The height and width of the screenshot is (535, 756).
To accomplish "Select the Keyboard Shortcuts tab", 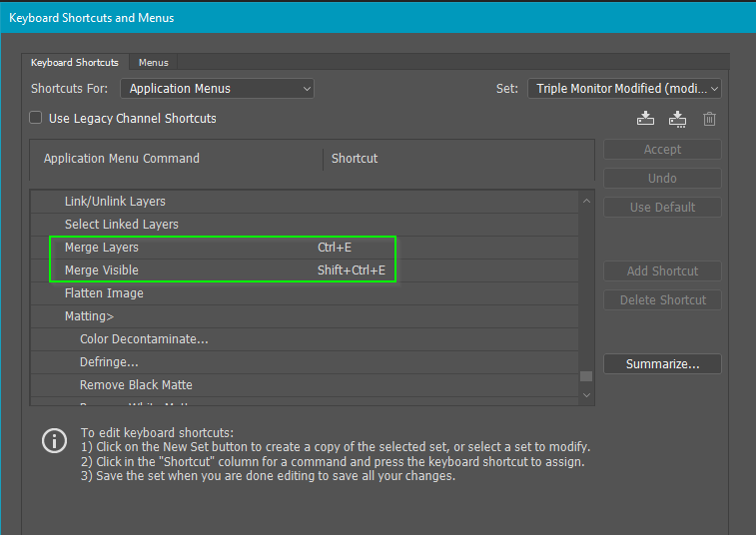I will point(75,63).
